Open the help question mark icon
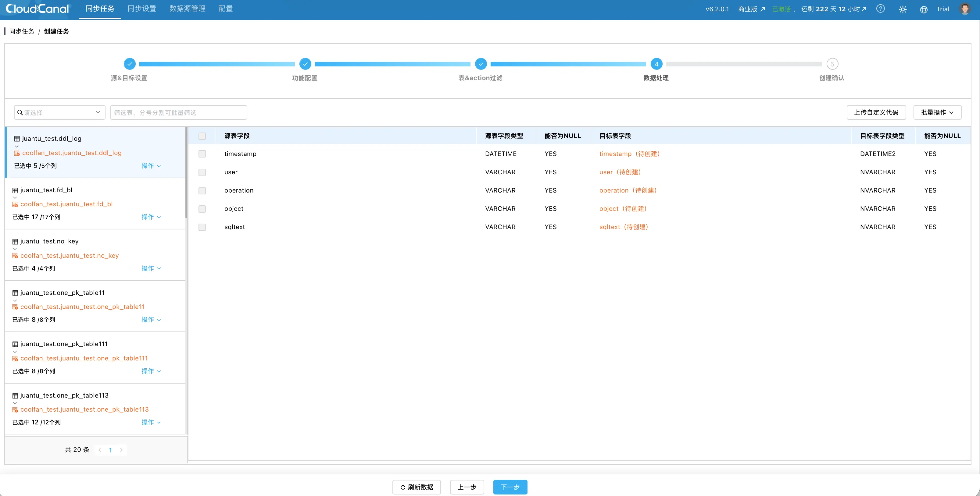980x496 pixels. pos(880,9)
